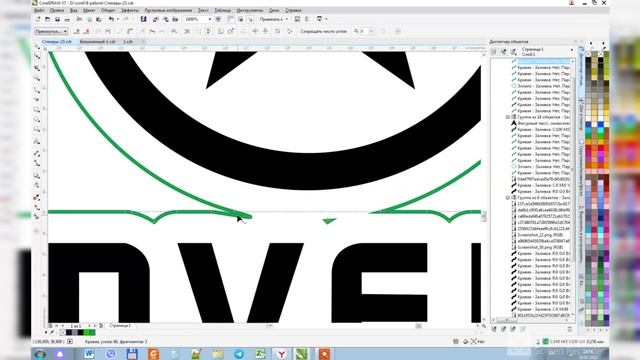Screen dimensions: 640x360
Task: Click the Convert to curve icon
Action: 130,31
